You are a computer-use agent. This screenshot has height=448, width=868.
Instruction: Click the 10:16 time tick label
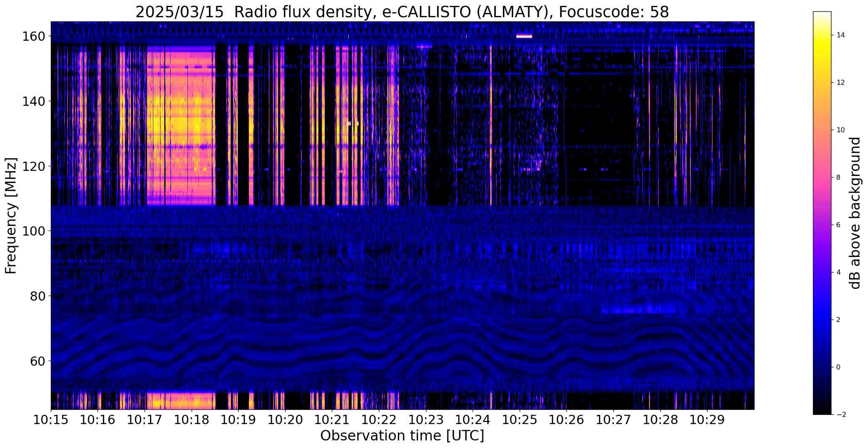98,419
